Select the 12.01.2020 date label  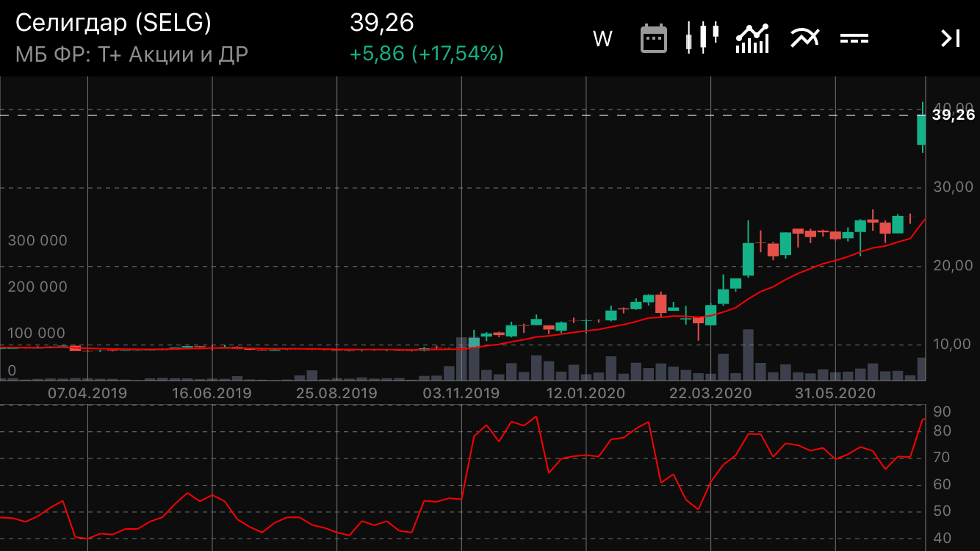pyautogui.click(x=586, y=393)
